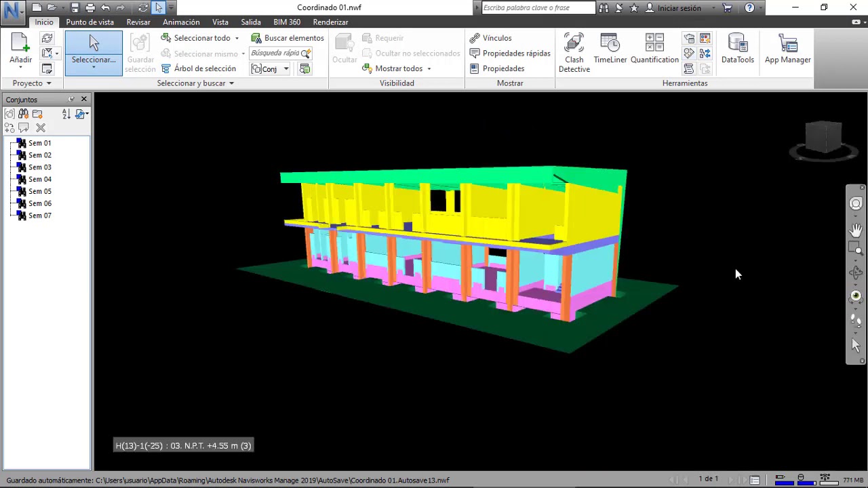Viewport: 868px width, 488px height.
Task: Click Buscar elementos
Action: tap(288, 38)
